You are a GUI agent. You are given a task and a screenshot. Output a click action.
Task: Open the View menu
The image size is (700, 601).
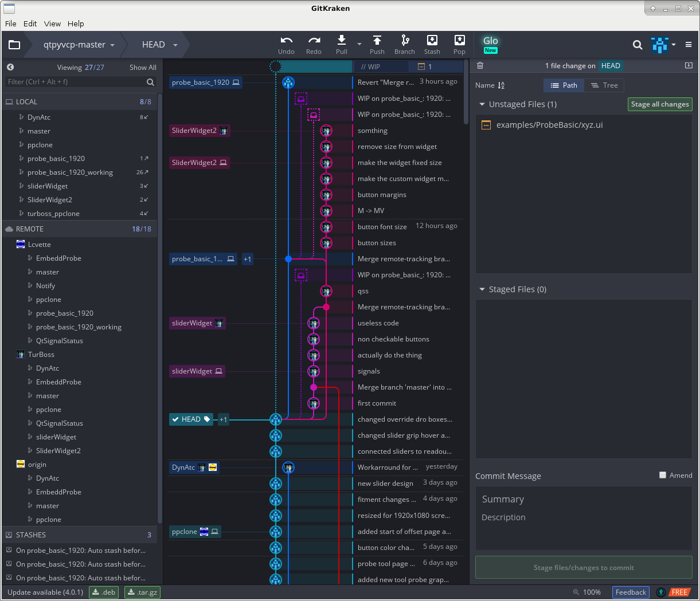point(52,23)
